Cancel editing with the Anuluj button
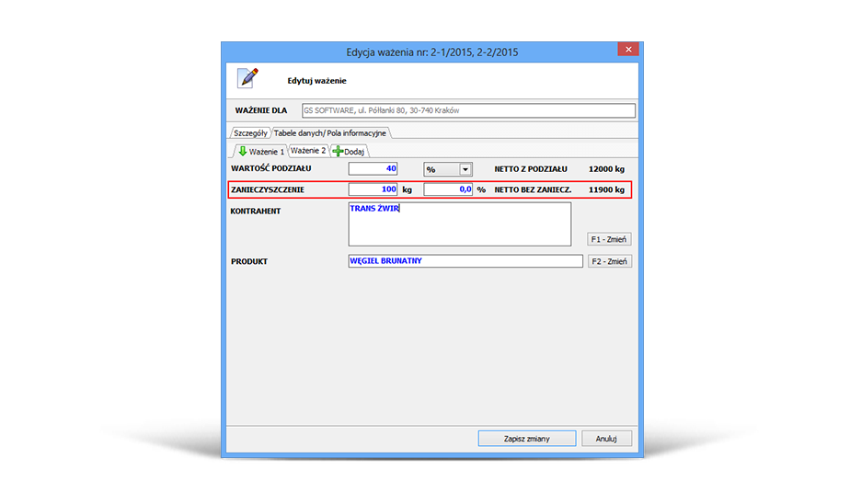 605,439
